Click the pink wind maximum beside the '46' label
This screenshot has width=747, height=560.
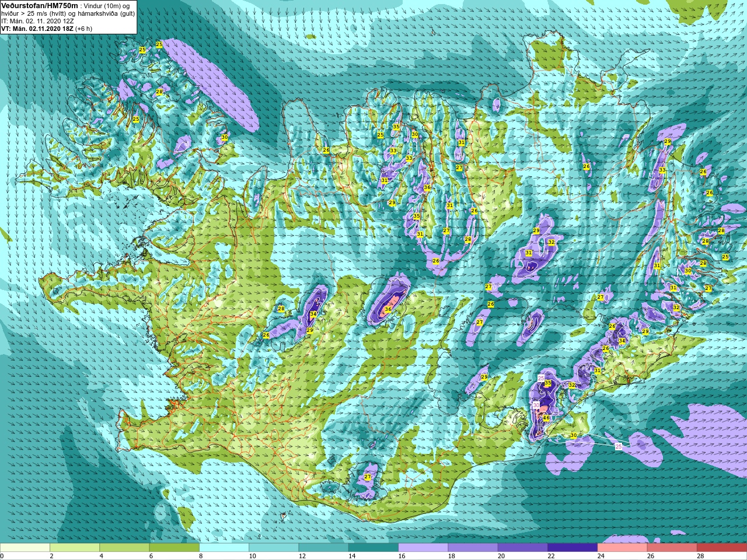coord(543,410)
